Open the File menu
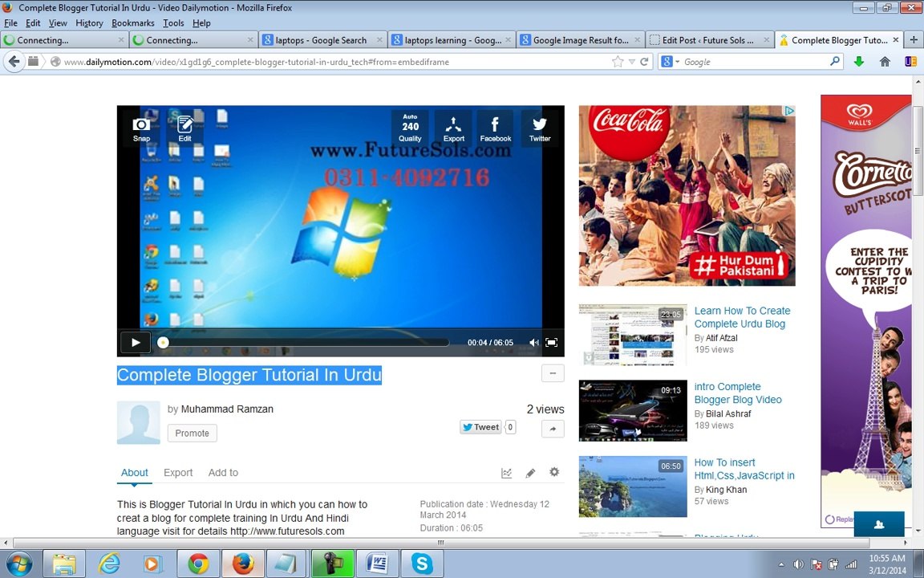 point(10,23)
